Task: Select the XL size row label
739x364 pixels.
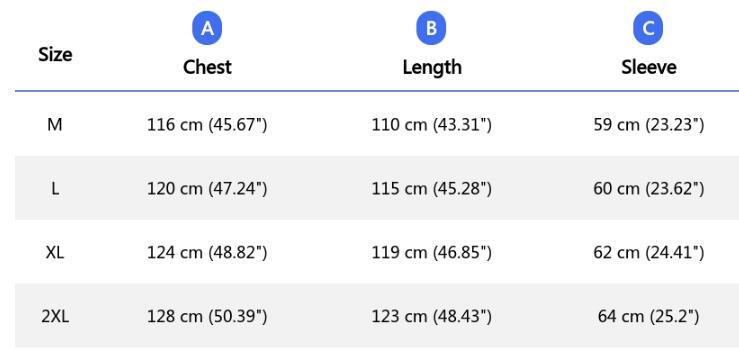Action: 55,253
